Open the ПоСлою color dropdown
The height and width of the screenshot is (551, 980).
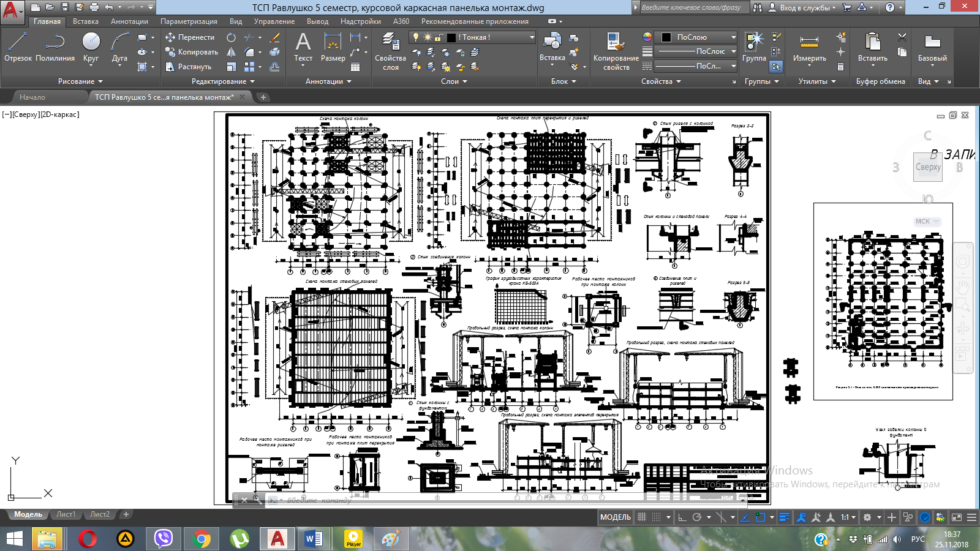pyautogui.click(x=696, y=37)
